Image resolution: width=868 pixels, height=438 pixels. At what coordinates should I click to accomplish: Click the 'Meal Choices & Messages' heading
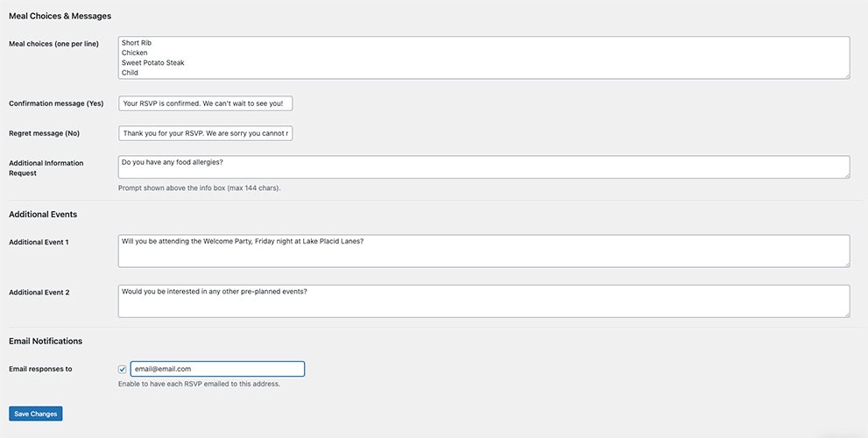click(60, 16)
